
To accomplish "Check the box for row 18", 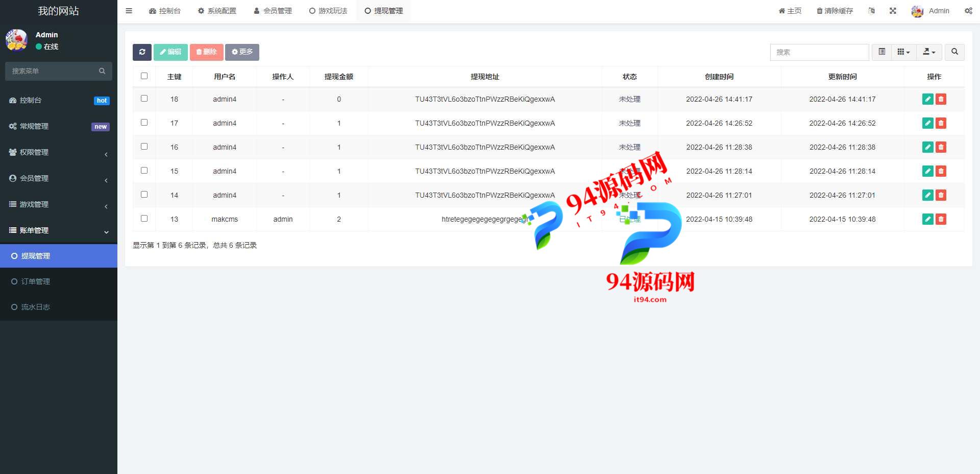I will (144, 98).
